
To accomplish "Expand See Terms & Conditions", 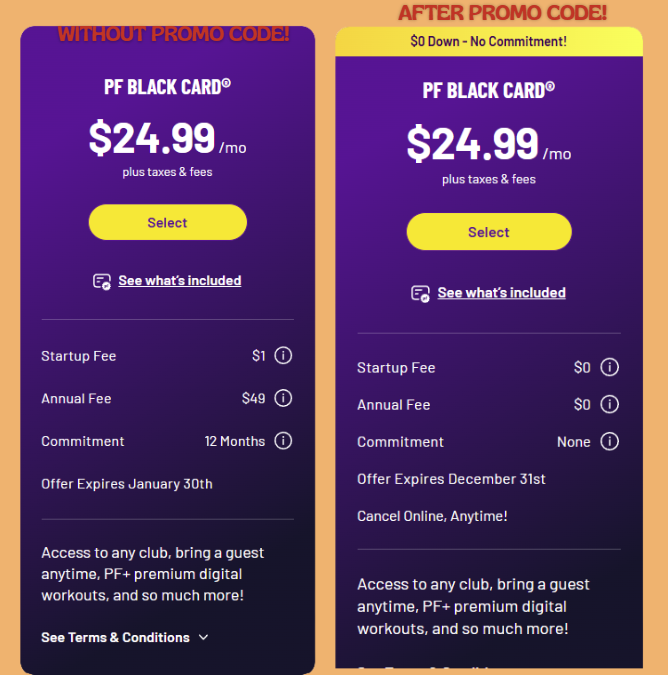I will pyautogui.click(x=115, y=637).
